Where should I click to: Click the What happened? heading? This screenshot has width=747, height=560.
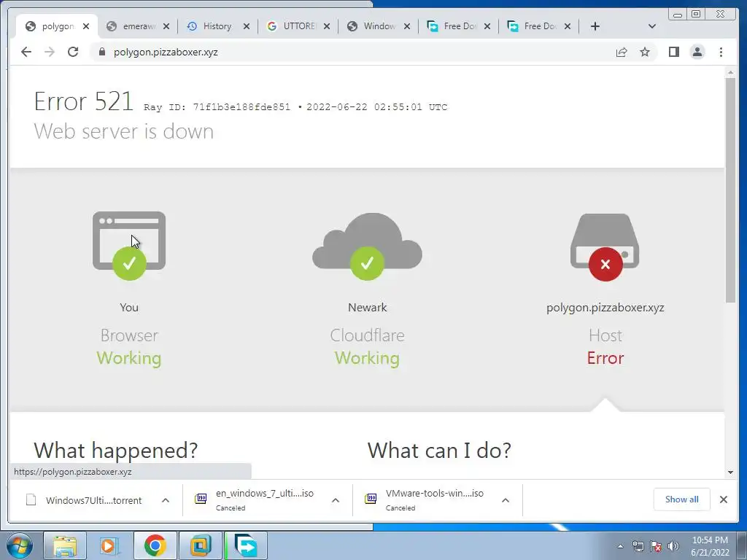click(x=116, y=450)
